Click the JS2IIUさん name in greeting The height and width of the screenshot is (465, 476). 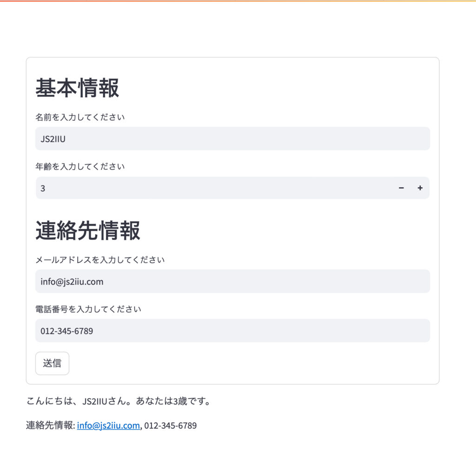106,401
